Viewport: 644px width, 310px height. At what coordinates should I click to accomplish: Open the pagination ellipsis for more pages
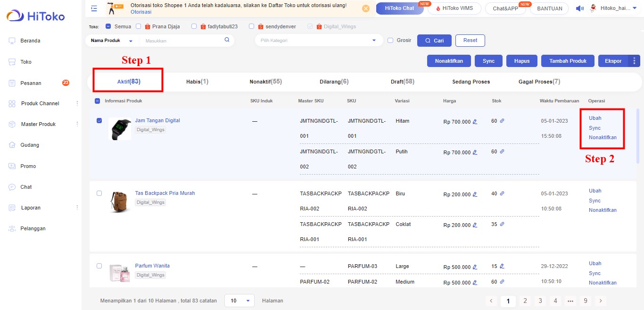click(x=570, y=301)
